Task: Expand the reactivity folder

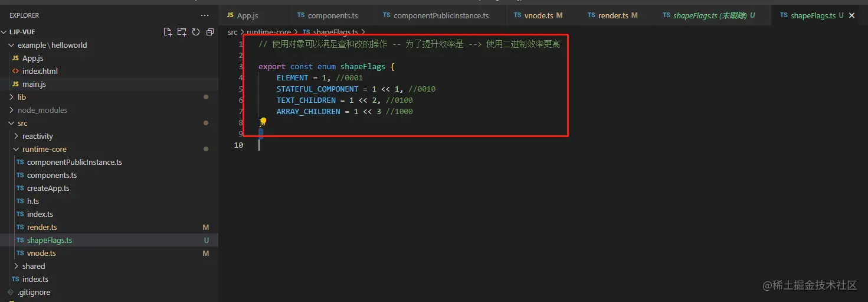Action: (x=17, y=136)
